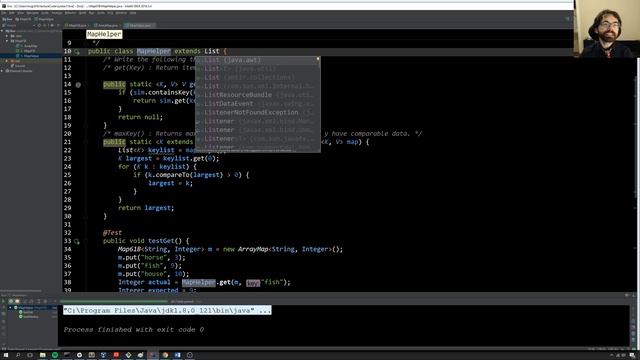
Task: Open Windows taskbar search
Action: pyautogui.click(x=18, y=355)
